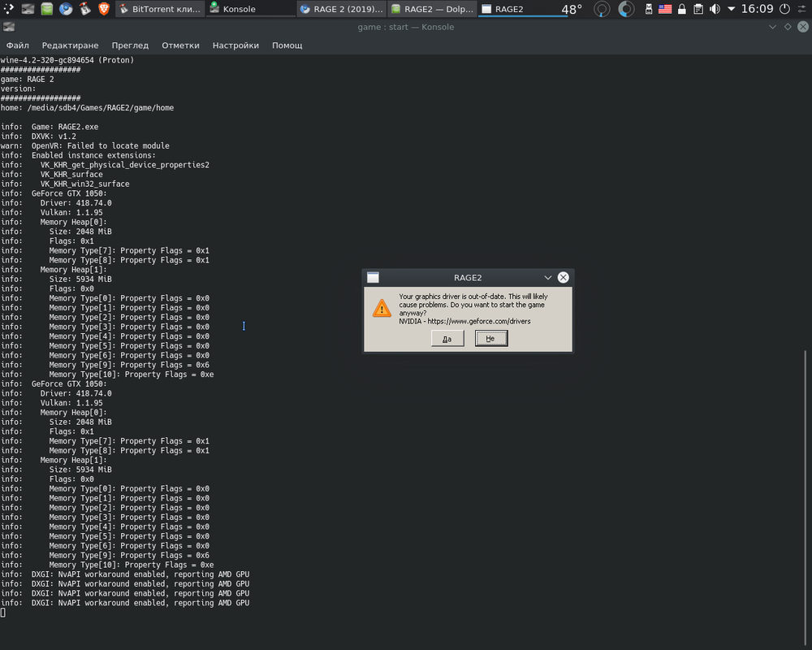Image resolution: width=812 pixels, height=650 pixels.
Task: Launch terminal from the panel quick-launch icon
Action: tap(28, 9)
